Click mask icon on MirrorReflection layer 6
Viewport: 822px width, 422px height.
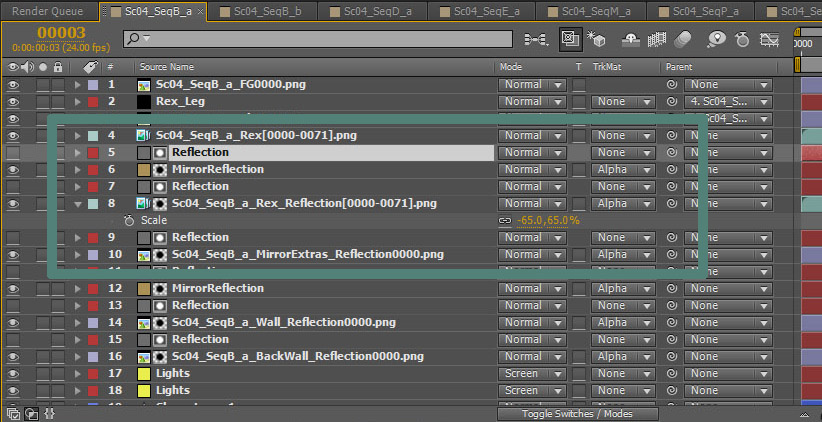(160, 170)
